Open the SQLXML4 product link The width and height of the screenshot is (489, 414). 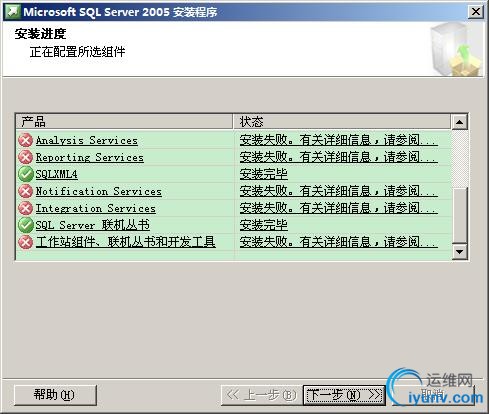(x=57, y=174)
